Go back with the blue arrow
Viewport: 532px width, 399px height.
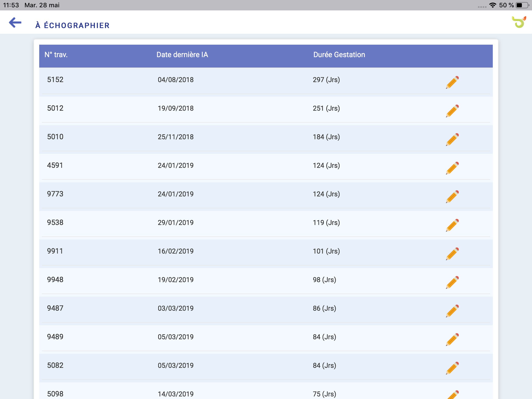pos(15,23)
